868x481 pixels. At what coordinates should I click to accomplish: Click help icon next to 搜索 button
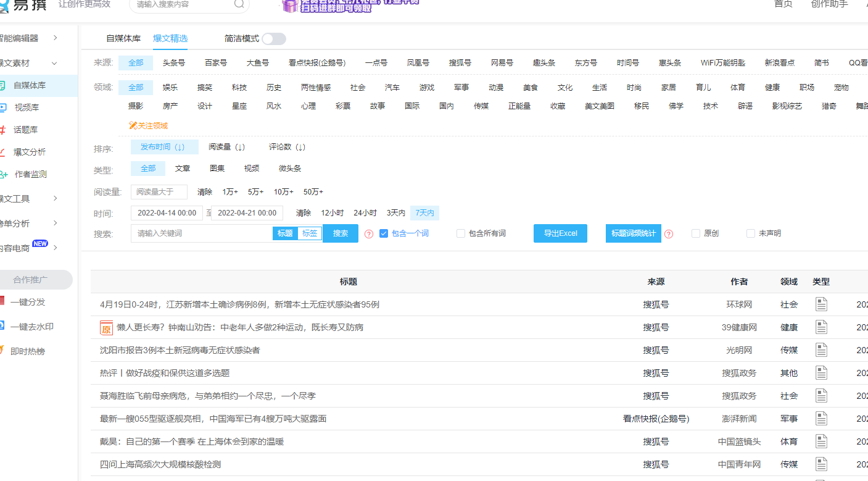click(369, 234)
